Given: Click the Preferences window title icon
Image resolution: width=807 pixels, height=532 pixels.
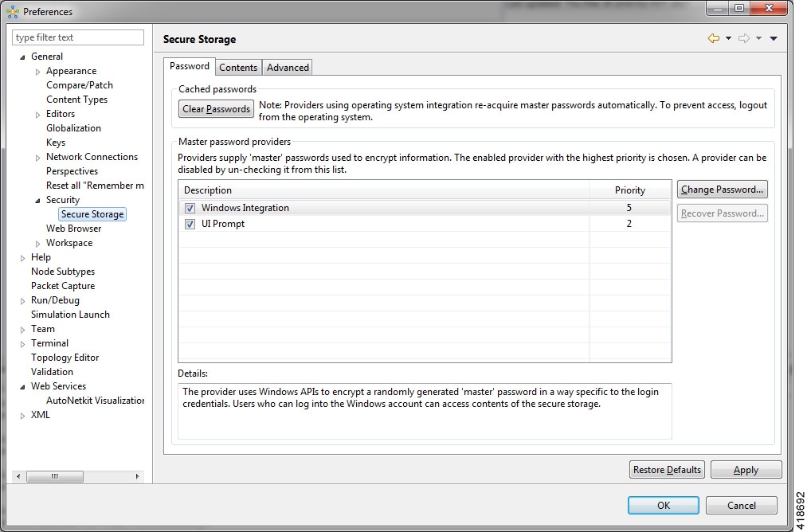Looking at the screenshot, I should 13,11.
